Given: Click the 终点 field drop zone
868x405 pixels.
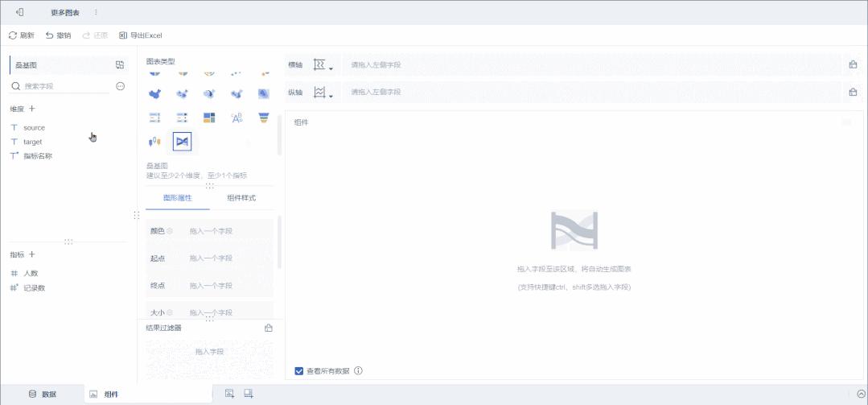Looking at the screenshot, I should tap(230, 286).
